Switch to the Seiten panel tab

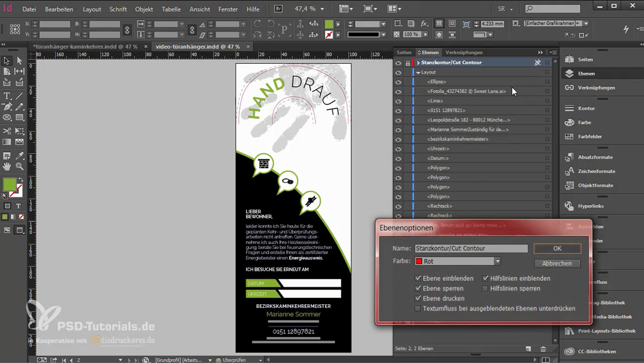click(x=404, y=53)
